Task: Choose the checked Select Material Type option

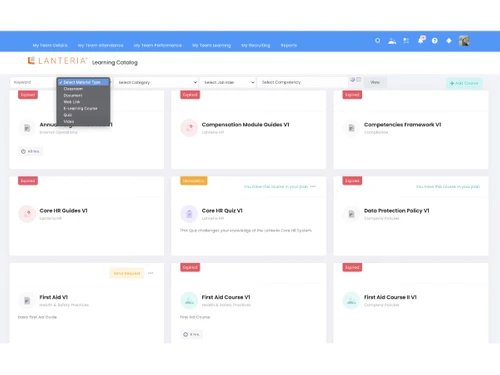Action: click(x=83, y=82)
